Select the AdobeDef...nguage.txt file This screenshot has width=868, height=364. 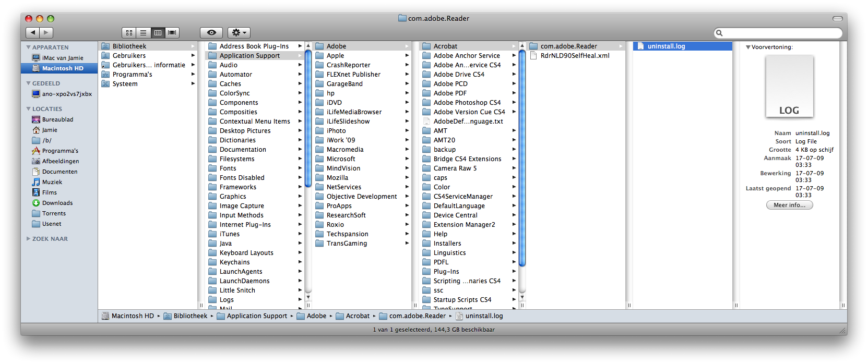click(x=469, y=122)
